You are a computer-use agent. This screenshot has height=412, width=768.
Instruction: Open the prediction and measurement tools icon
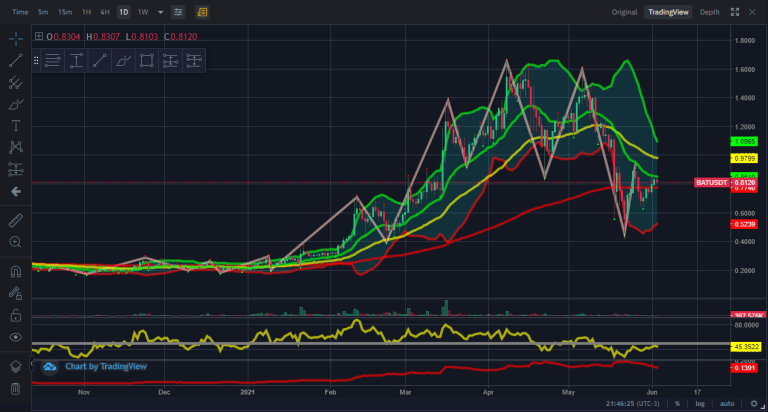pyautogui.click(x=16, y=170)
